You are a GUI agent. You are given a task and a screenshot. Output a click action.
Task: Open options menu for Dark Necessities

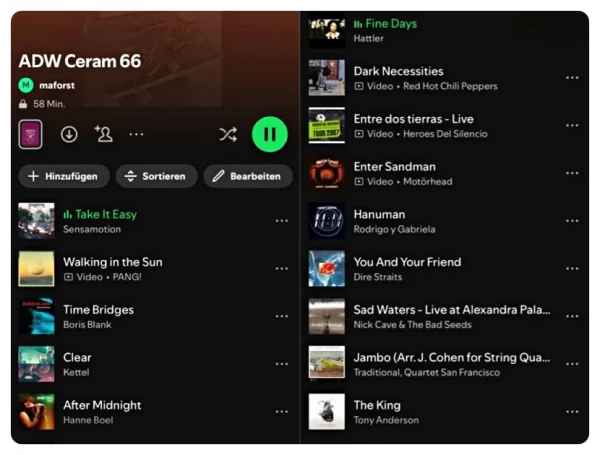[x=572, y=78]
